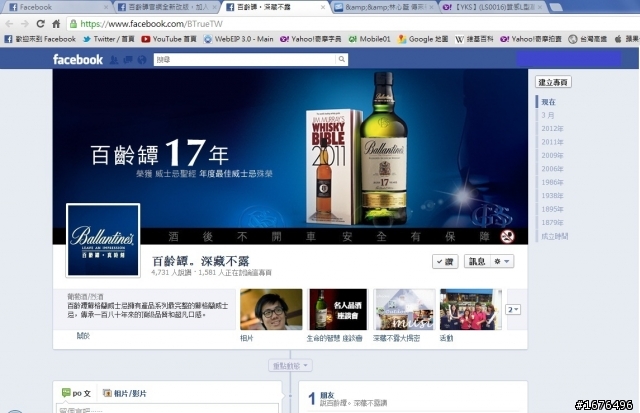Jump to 1986年 in the timeline
Screen dimensions: 640x413
(552, 182)
